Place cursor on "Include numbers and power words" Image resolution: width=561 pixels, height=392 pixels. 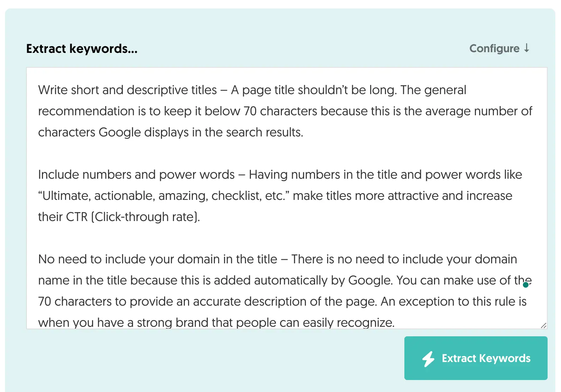[x=136, y=175]
